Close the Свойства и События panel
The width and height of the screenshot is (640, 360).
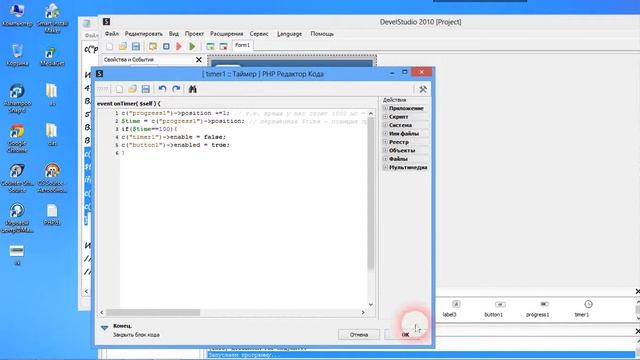pos(199,60)
